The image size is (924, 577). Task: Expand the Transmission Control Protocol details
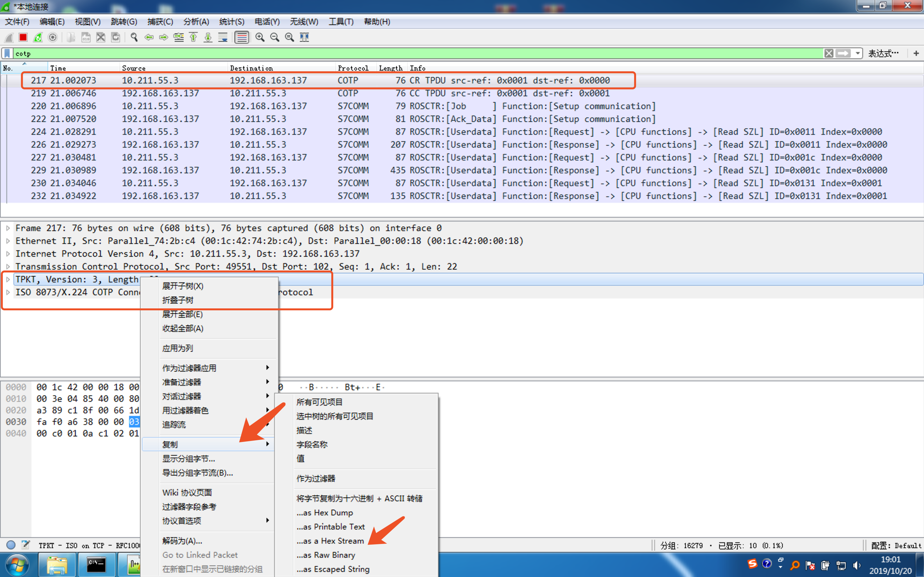point(8,267)
